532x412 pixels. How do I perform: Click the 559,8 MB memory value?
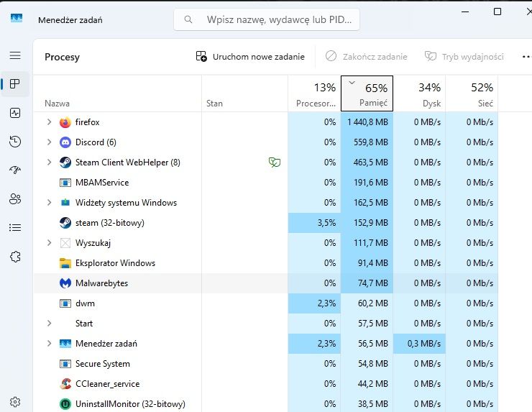pyautogui.click(x=371, y=142)
